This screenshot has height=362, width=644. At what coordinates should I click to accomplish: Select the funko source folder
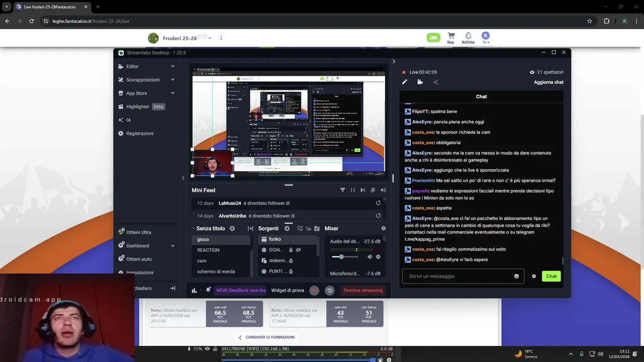[x=288, y=239]
